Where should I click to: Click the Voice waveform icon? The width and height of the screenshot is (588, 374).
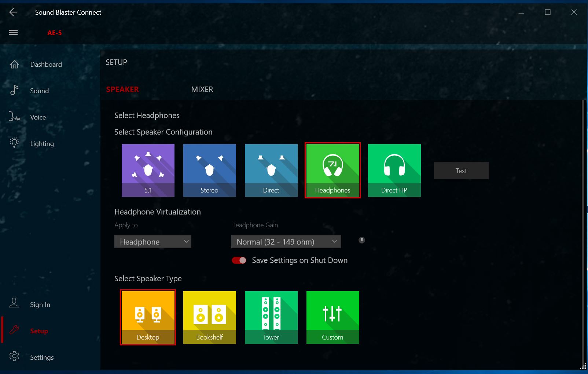(14, 117)
